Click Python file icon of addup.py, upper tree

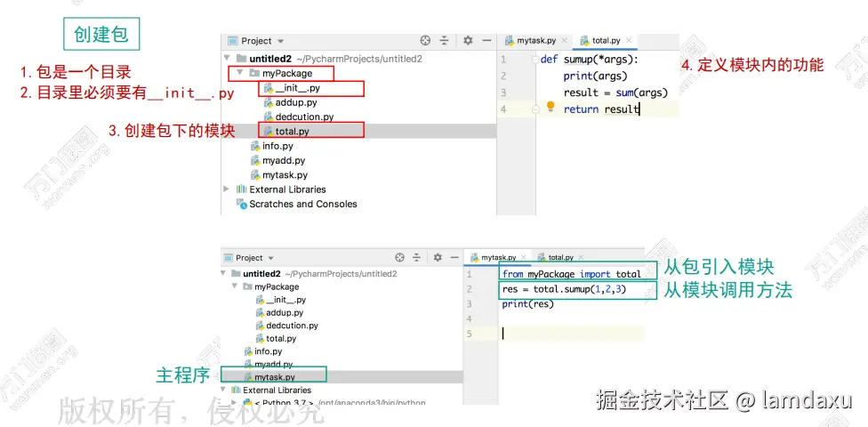click(x=269, y=102)
